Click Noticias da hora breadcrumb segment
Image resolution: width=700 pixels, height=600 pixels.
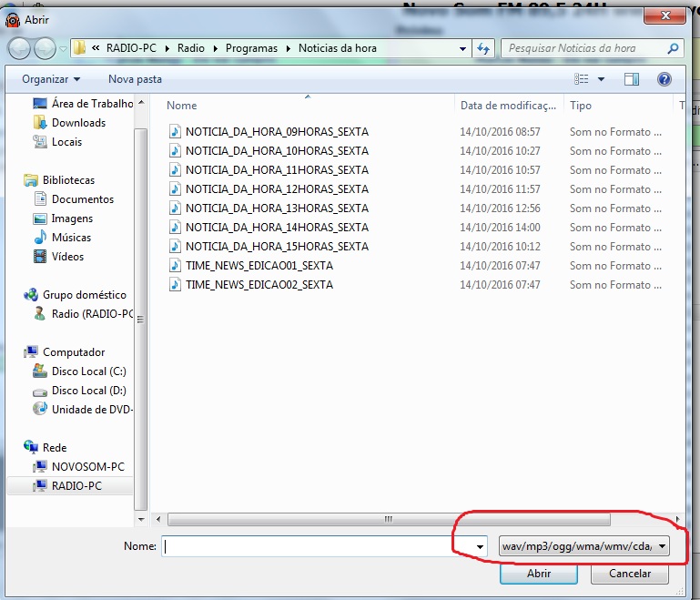(x=338, y=48)
